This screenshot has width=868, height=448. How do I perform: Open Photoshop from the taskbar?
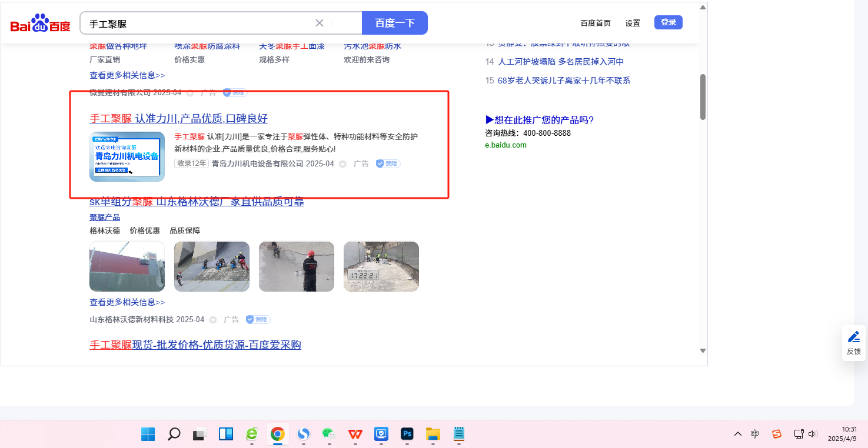coord(407,434)
